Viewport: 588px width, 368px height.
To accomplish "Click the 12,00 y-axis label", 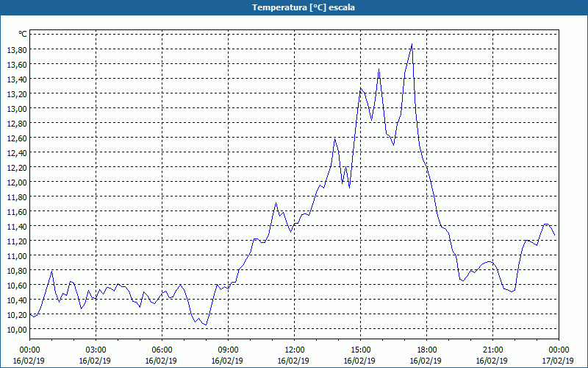I will coord(17,182).
